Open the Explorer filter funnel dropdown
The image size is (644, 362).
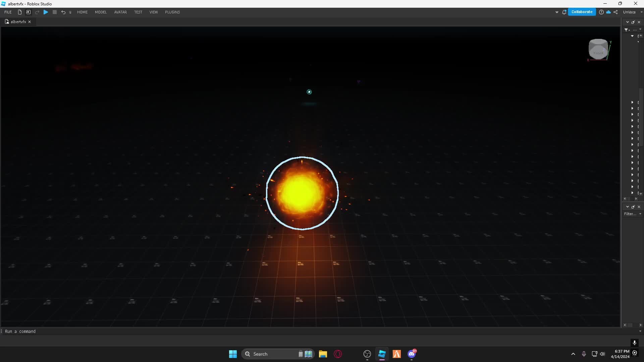point(627,30)
